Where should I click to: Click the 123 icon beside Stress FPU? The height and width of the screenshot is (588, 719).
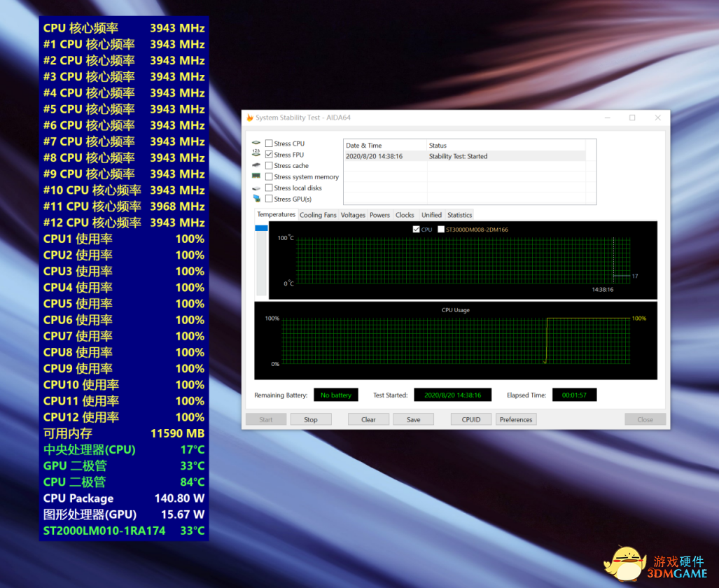coord(256,153)
